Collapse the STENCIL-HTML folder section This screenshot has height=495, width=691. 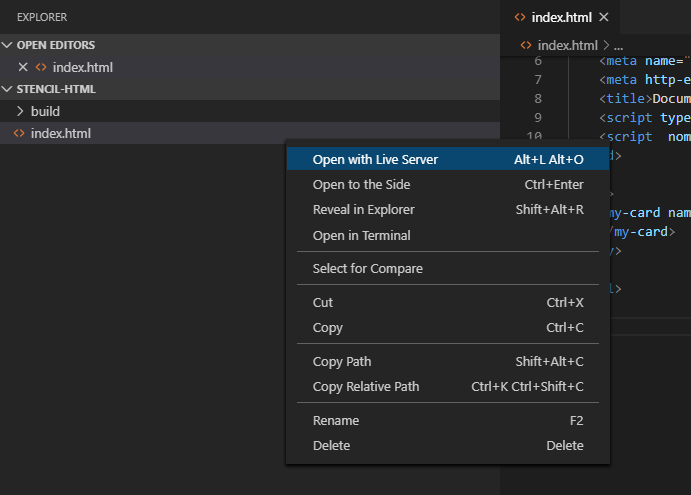[x=8, y=89]
